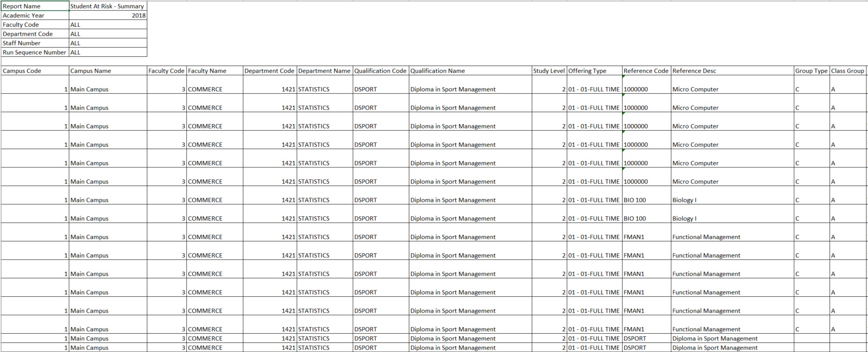This screenshot has width=868, height=352.
Task: Select the Group Type header cell
Action: pyautogui.click(x=811, y=71)
